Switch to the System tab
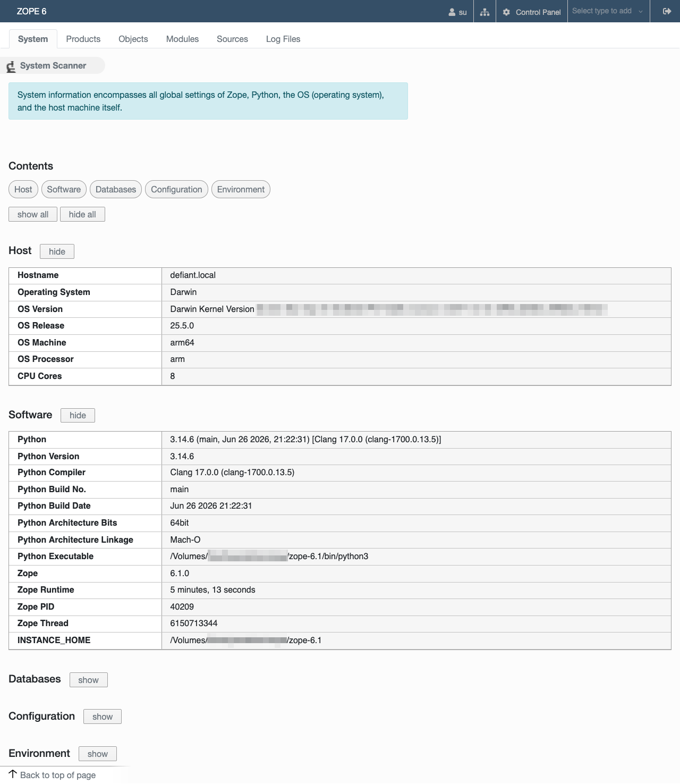Viewport: 680px width, 784px height. tap(33, 39)
